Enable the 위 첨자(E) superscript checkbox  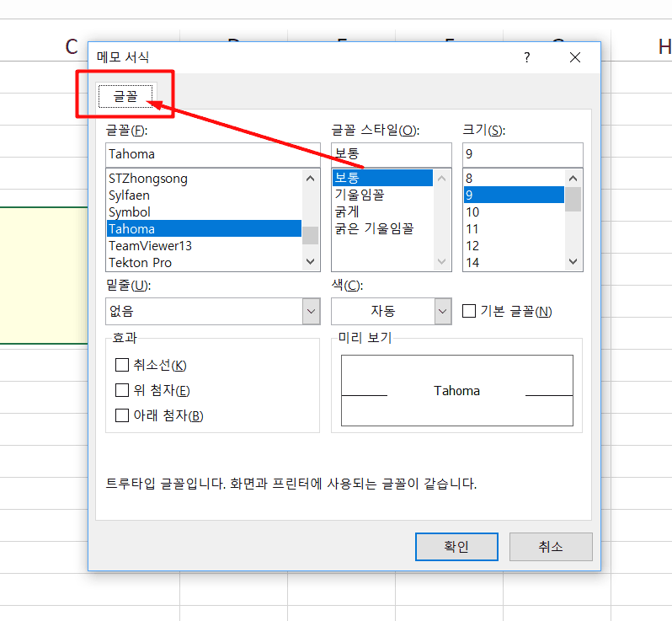point(122,390)
